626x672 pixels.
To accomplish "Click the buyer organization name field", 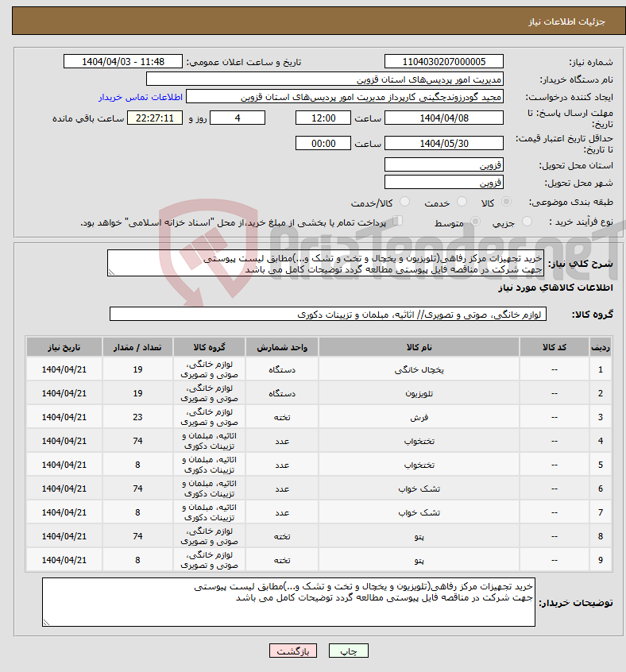I will point(325,79).
